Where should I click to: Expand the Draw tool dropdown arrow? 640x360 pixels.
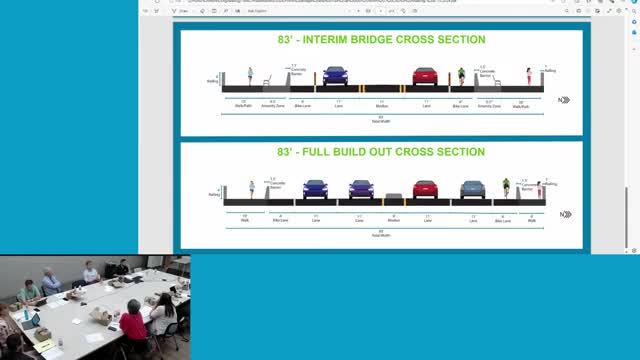[x=193, y=11]
